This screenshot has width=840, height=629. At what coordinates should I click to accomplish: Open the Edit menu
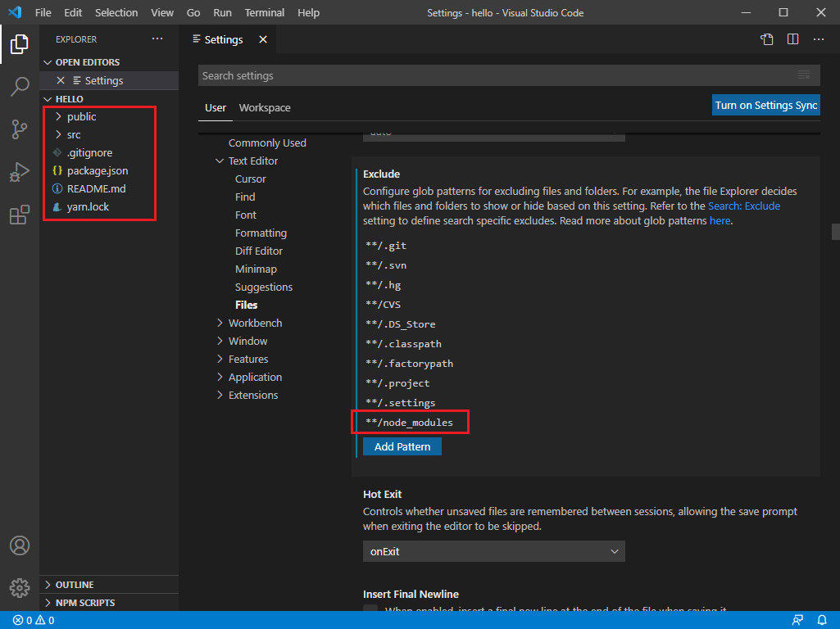pos(73,12)
